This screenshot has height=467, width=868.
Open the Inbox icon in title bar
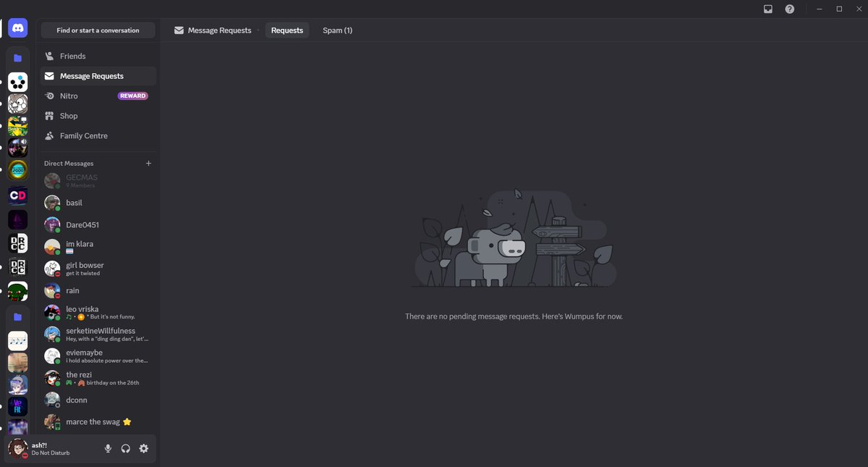pos(768,9)
